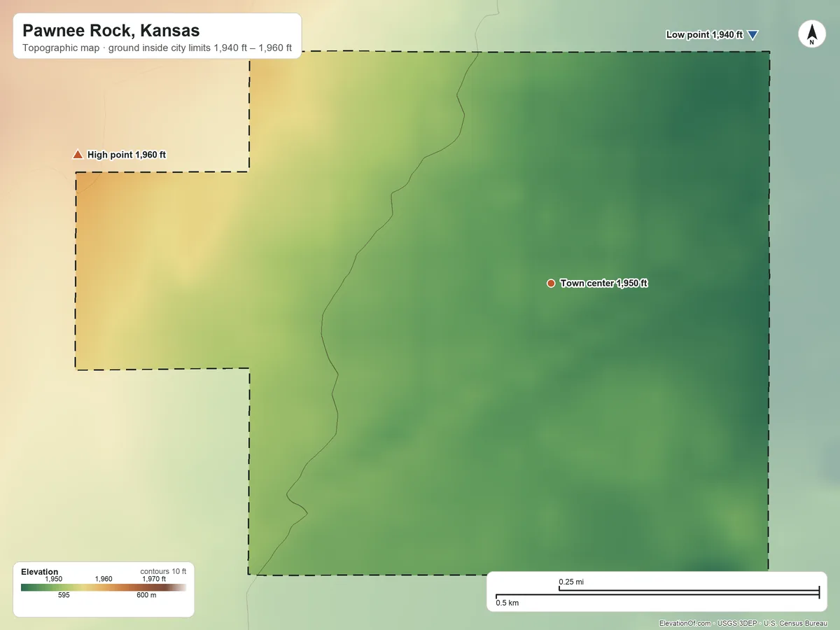Image resolution: width=840 pixels, height=630 pixels.
Task: Click the 'Low point 1,940 ft' label
Action: (x=704, y=34)
